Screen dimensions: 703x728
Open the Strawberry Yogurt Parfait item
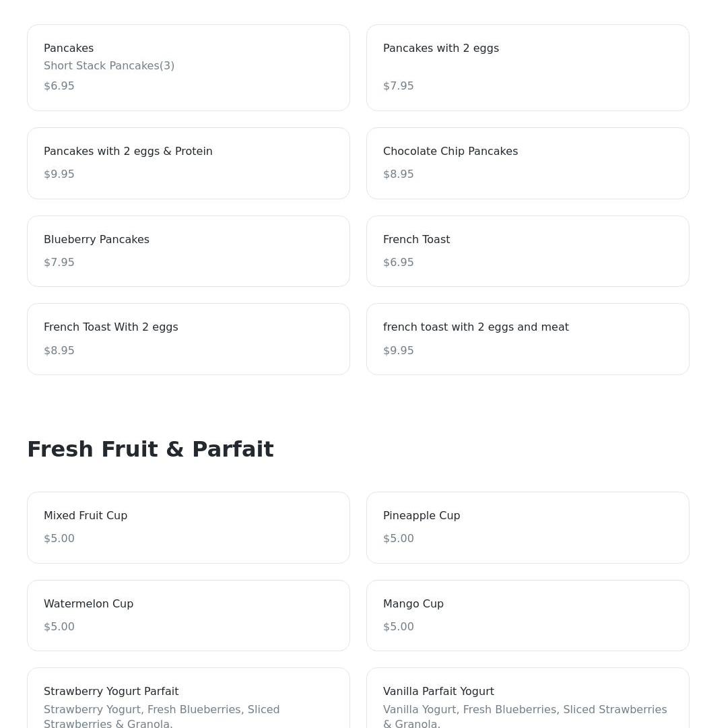coord(189,698)
